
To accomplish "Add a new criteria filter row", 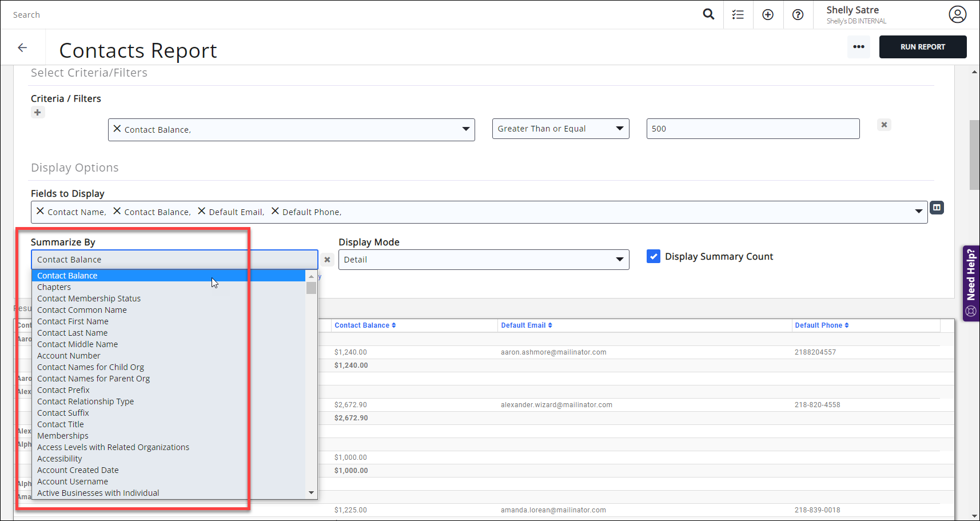I will coord(38,113).
